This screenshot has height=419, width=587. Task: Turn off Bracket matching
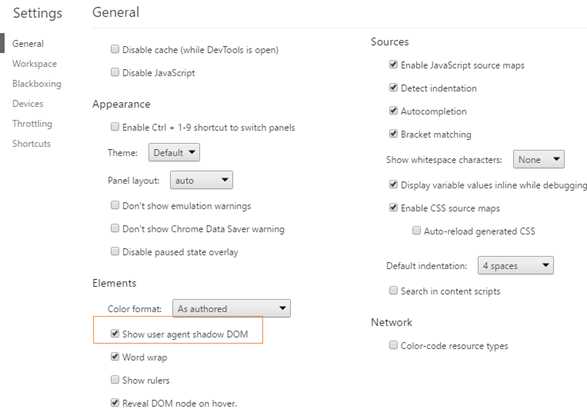393,134
